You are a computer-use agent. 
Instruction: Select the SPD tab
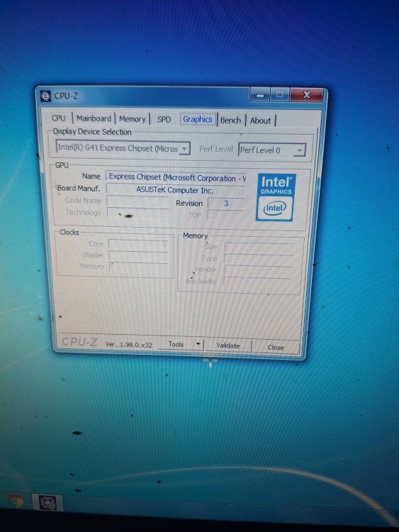click(x=164, y=119)
